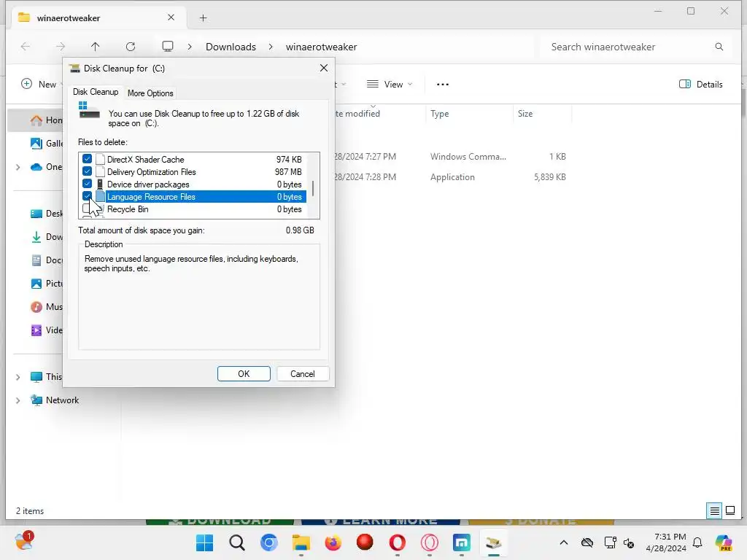
Task: Open the View dropdown menu
Action: (390, 85)
